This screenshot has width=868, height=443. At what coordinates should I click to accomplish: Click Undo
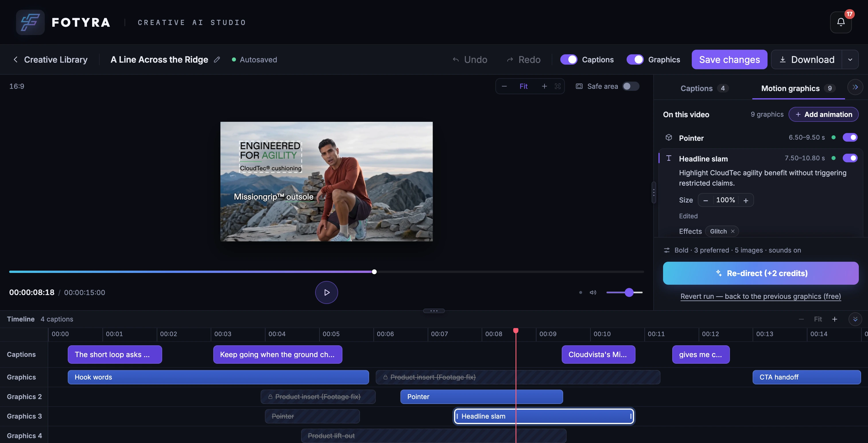point(470,60)
